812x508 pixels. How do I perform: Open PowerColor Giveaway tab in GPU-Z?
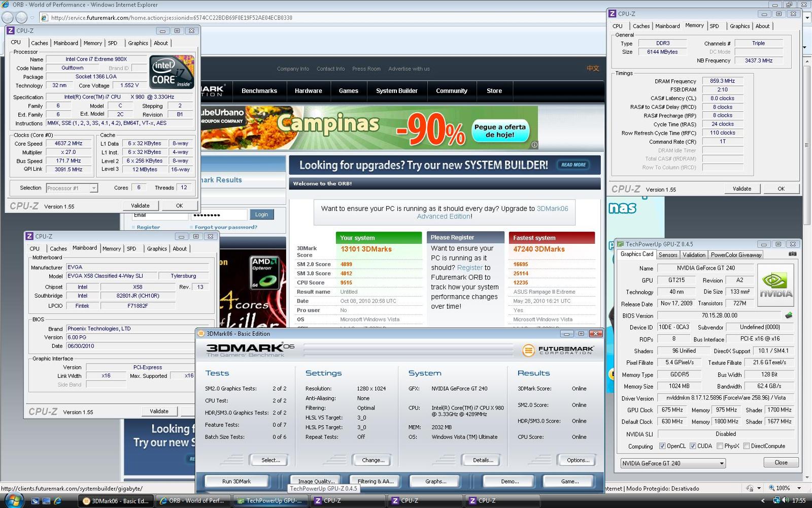[736, 255]
